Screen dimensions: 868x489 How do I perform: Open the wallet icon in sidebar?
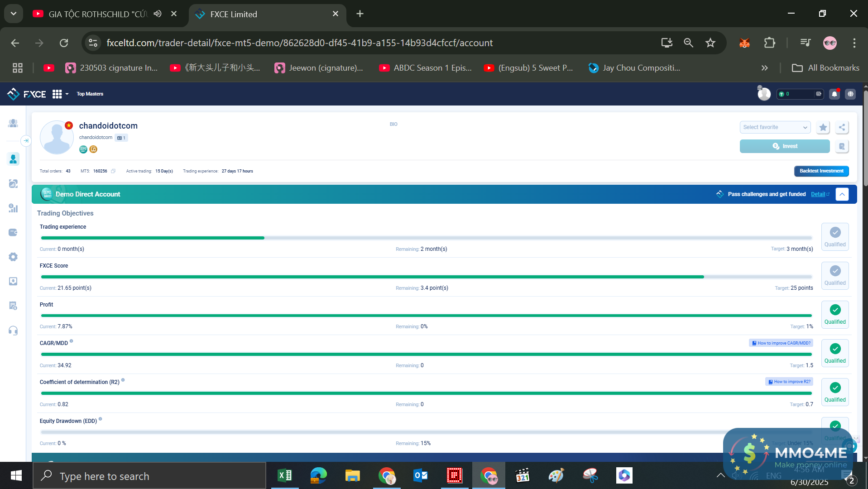[x=13, y=232]
